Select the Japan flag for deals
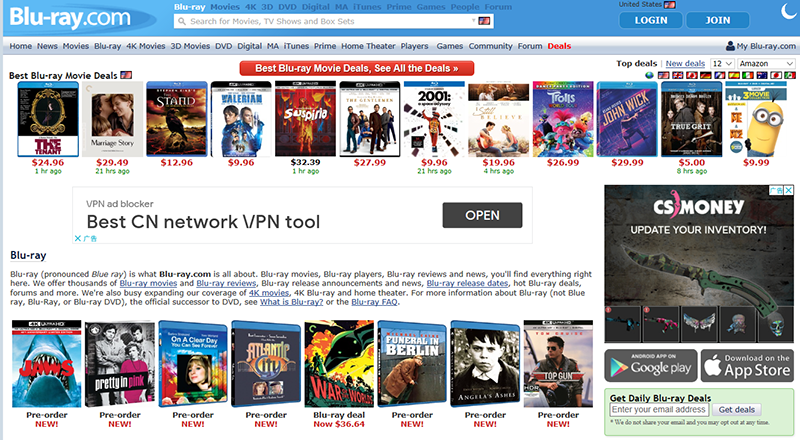Viewport: 800px width, 440px height. (776, 75)
